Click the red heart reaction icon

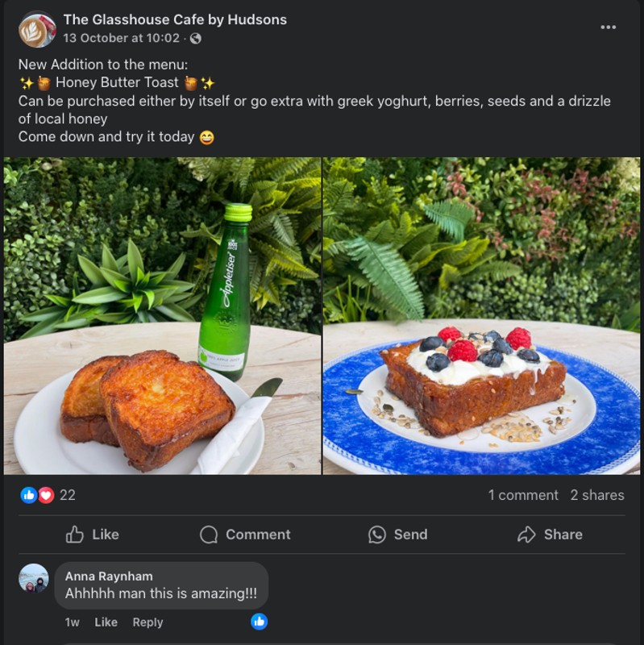[46, 495]
